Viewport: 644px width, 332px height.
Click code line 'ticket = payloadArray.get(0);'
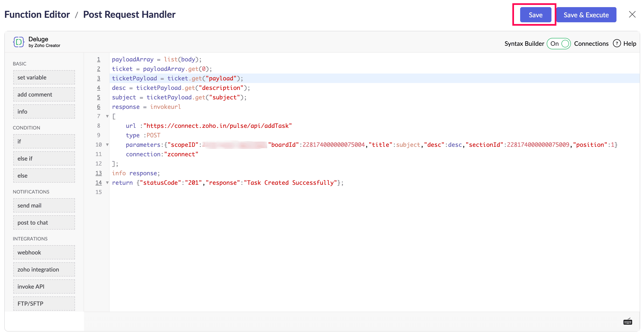pyautogui.click(x=162, y=69)
